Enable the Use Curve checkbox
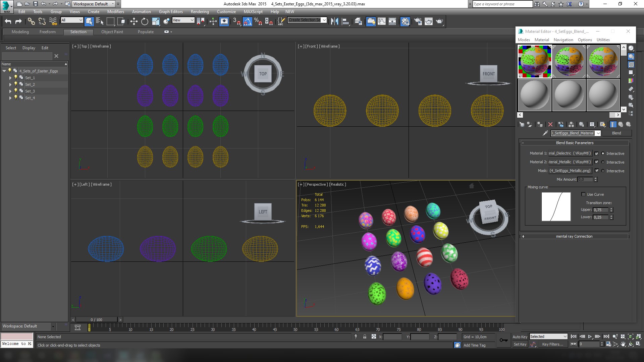Image resolution: width=644 pixels, height=362 pixels. (583, 194)
